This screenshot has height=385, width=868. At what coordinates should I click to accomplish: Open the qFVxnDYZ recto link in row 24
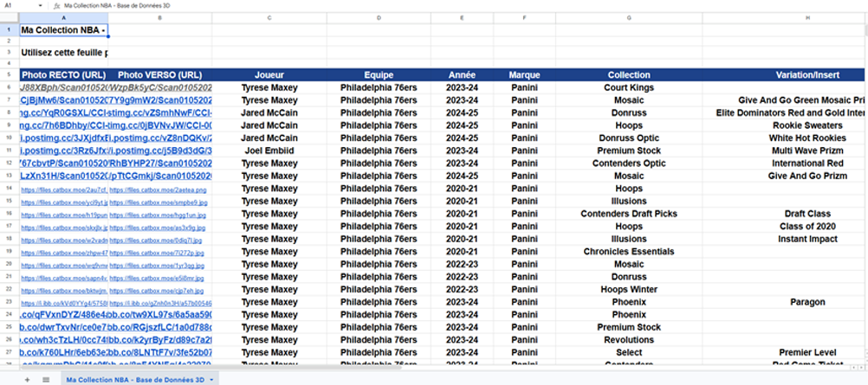coord(63,315)
